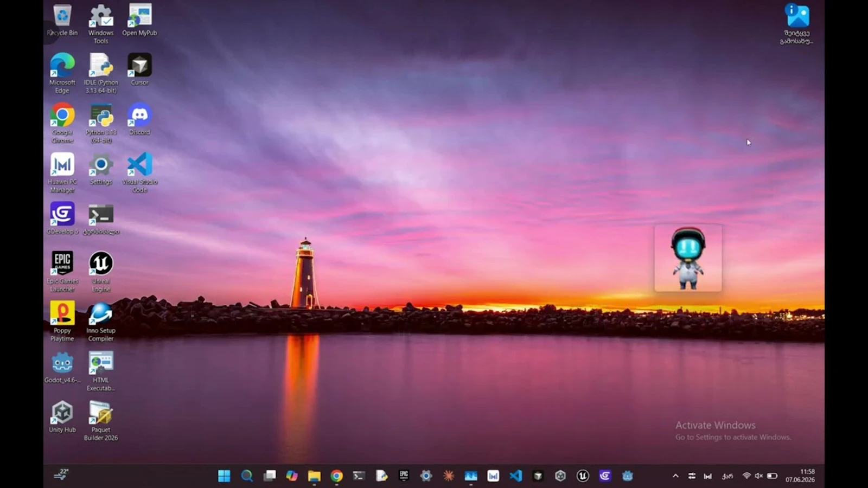Viewport: 868px width, 488px height.
Task: Select the Paquet Builder 2026 icon
Action: [101, 421]
